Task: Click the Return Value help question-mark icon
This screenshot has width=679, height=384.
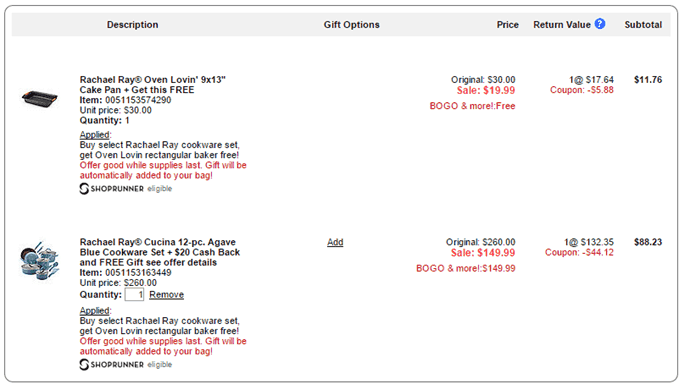Action: click(x=600, y=24)
